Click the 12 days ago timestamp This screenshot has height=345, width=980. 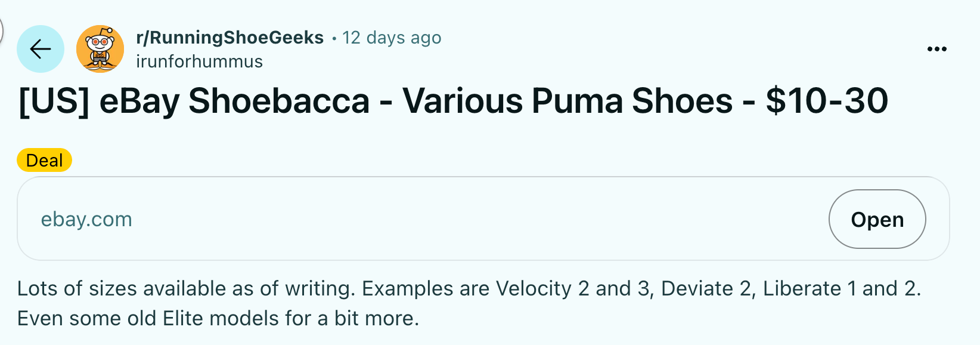(x=392, y=38)
